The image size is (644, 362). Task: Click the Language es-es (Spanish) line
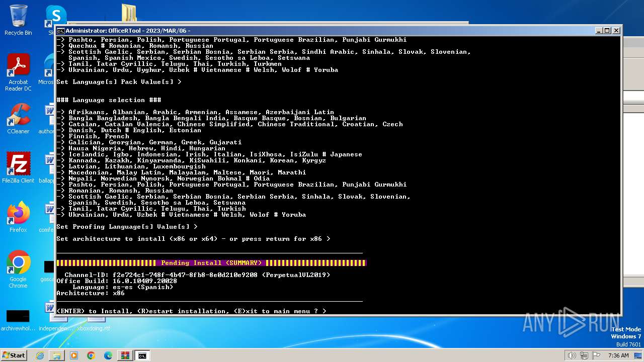coord(123,287)
